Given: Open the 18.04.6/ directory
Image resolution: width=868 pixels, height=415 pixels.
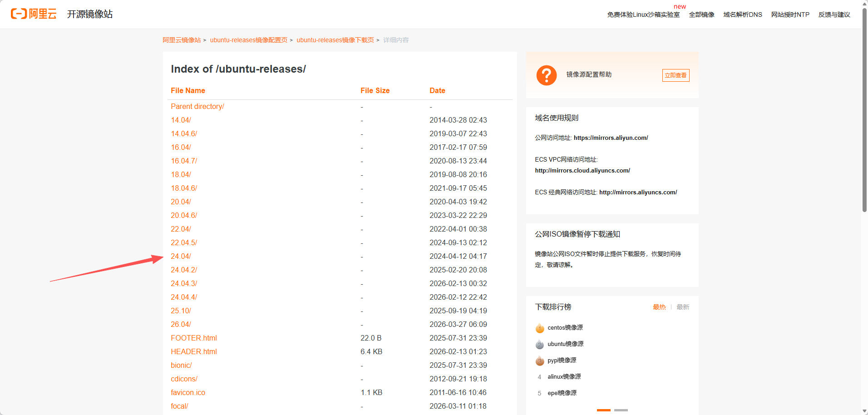Looking at the screenshot, I should click(x=184, y=188).
